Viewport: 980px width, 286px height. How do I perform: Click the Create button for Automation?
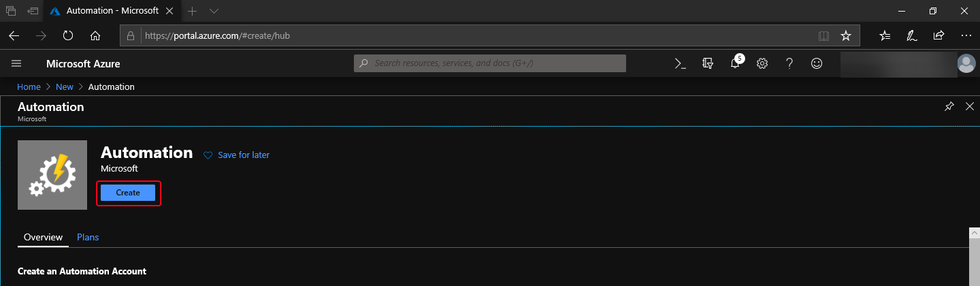[128, 193]
